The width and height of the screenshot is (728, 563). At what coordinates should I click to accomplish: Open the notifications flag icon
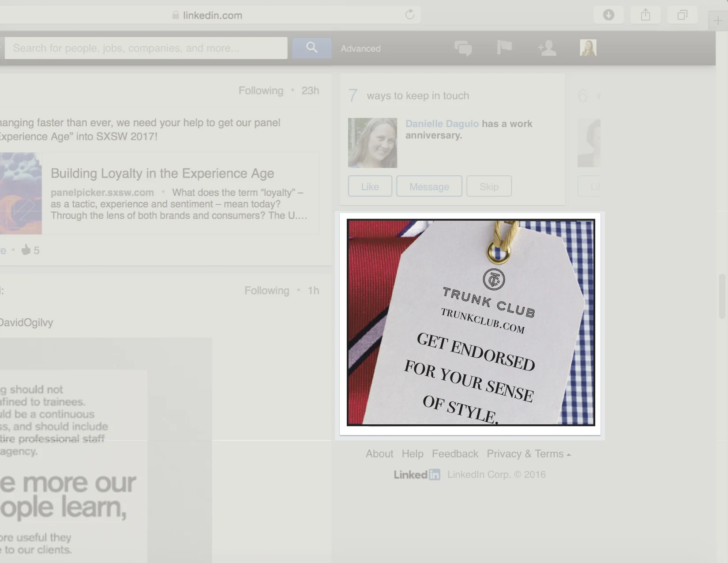pyautogui.click(x=504, y=47)
